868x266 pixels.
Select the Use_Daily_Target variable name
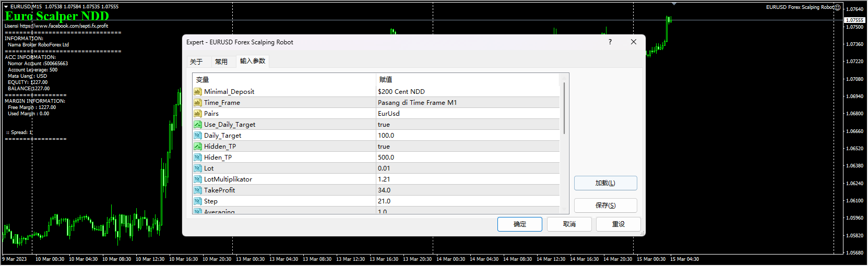pos(230,125)
